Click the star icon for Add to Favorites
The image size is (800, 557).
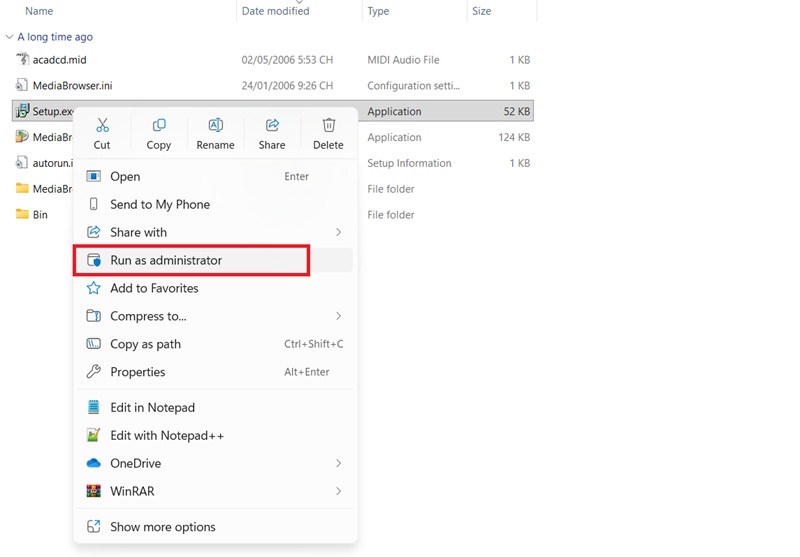(93, 288)
